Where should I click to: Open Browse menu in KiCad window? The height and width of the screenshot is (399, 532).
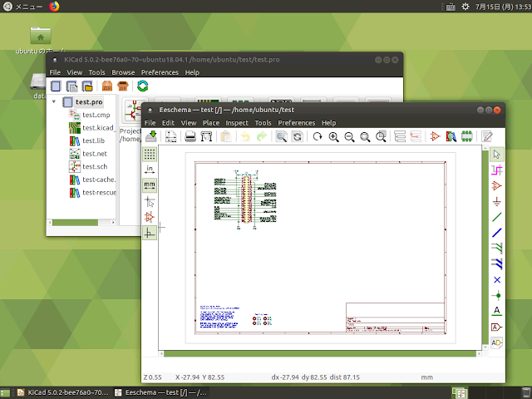(123, 72)
